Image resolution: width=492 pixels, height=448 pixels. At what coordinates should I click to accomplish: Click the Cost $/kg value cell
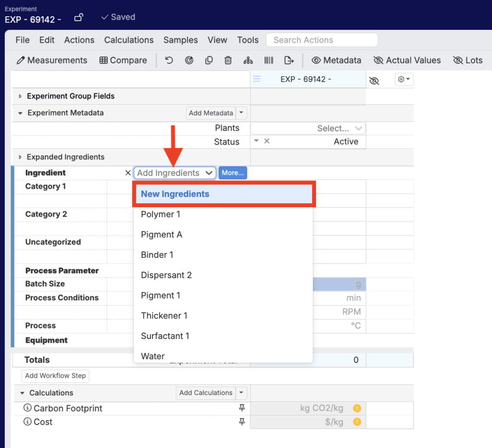click(308, 422)
